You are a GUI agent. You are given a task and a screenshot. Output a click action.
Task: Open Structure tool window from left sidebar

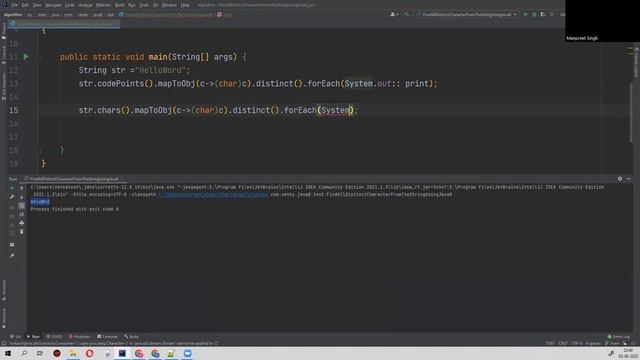click(x=4, y=289)
